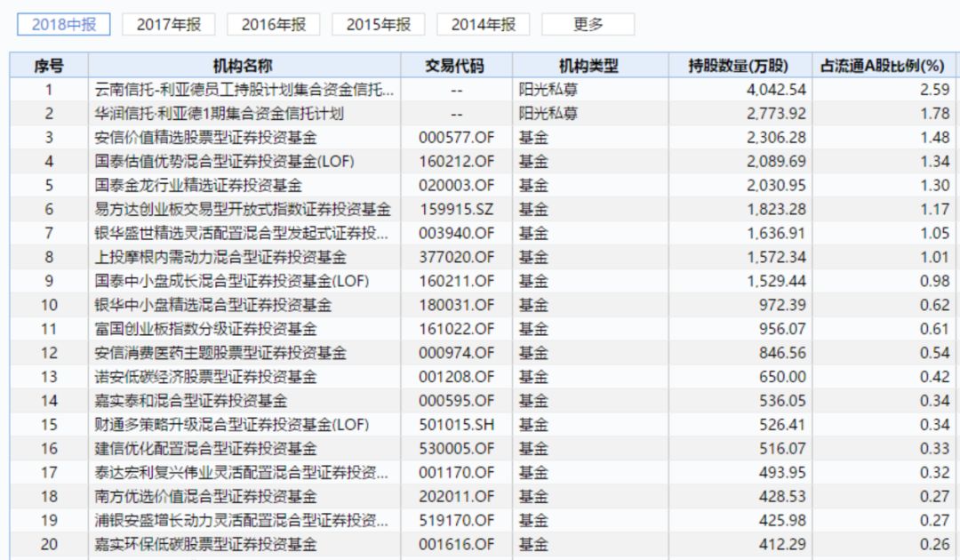Select the 2018中报 tab
The image size is (960, 560).
pyautogui.click(x=64, y=25)
